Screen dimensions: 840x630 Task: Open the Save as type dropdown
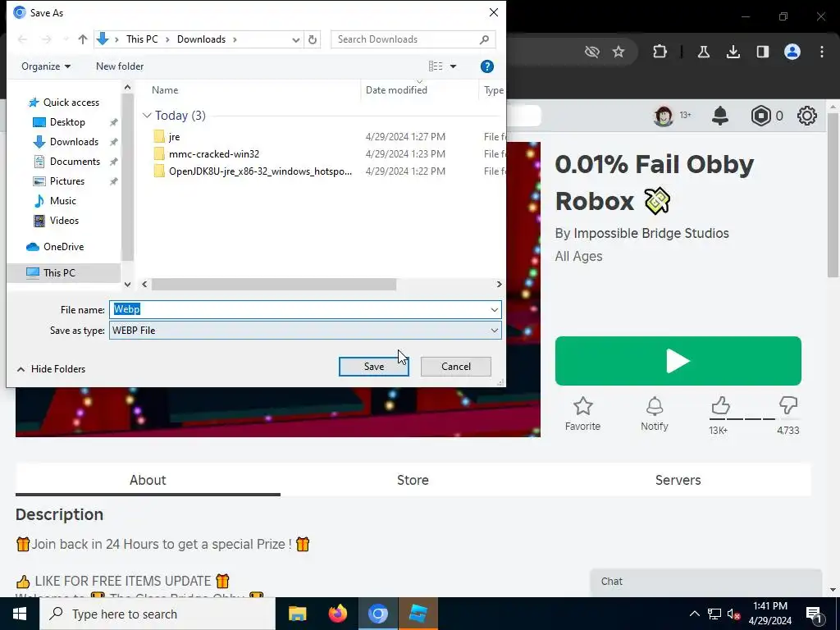(x=305, y=331)
